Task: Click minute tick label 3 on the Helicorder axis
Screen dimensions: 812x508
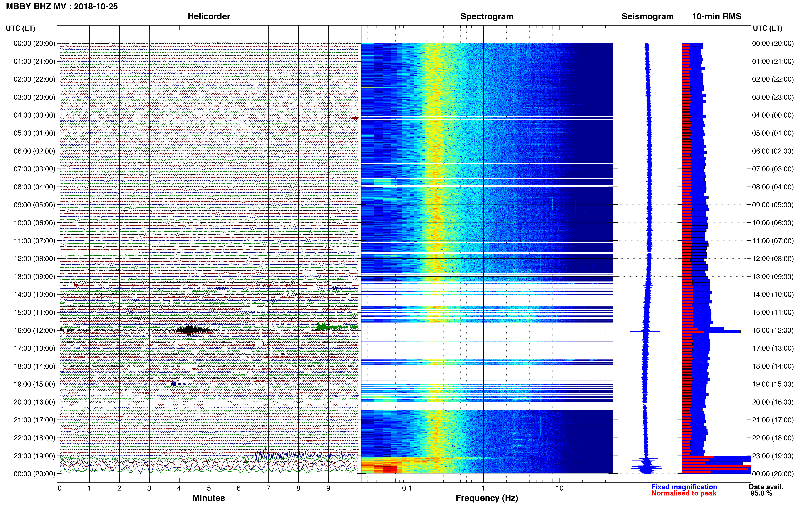Action: (149, 488)
